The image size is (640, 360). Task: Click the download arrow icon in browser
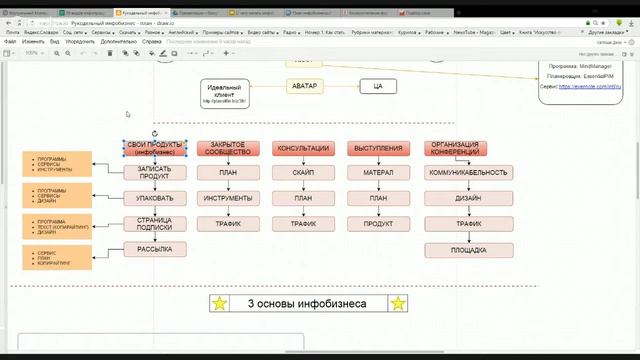point(631,23)
